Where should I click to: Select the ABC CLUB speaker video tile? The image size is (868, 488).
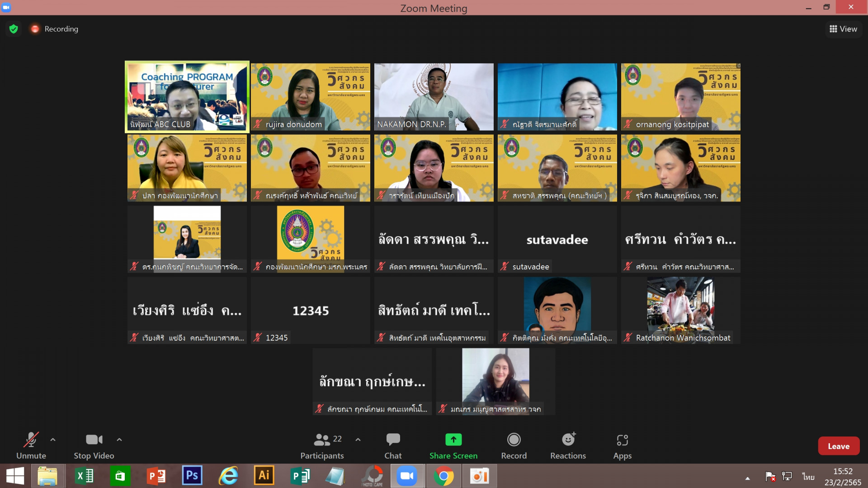pyautogui.click(x=187, y=97)
